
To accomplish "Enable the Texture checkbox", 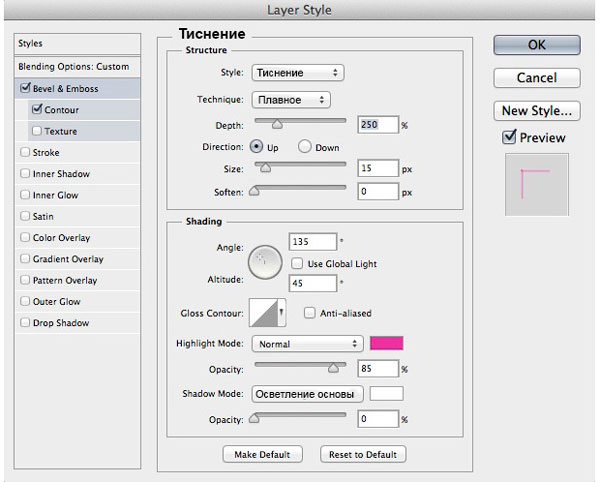I will pos(37,131).
